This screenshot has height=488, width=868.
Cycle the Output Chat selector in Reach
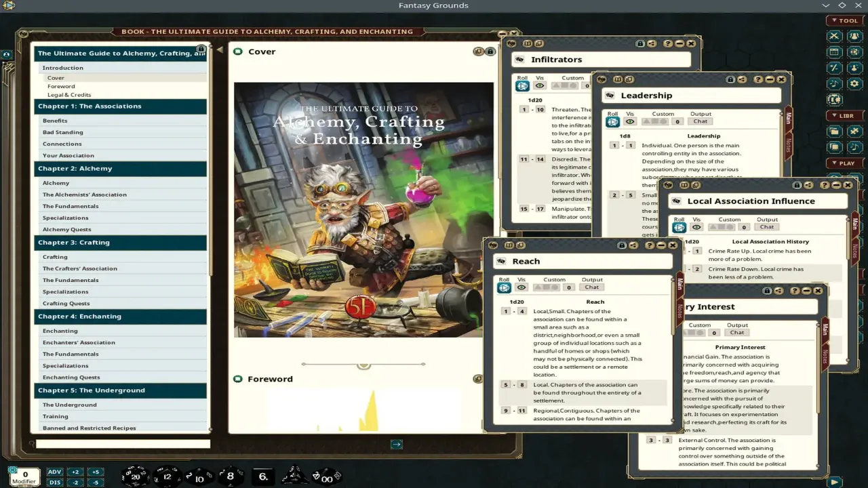click(592, 287)
